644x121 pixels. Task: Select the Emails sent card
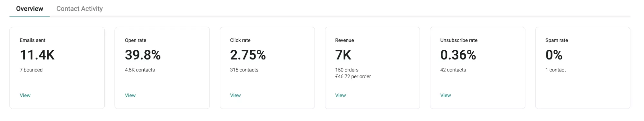[x=57, y=68]
